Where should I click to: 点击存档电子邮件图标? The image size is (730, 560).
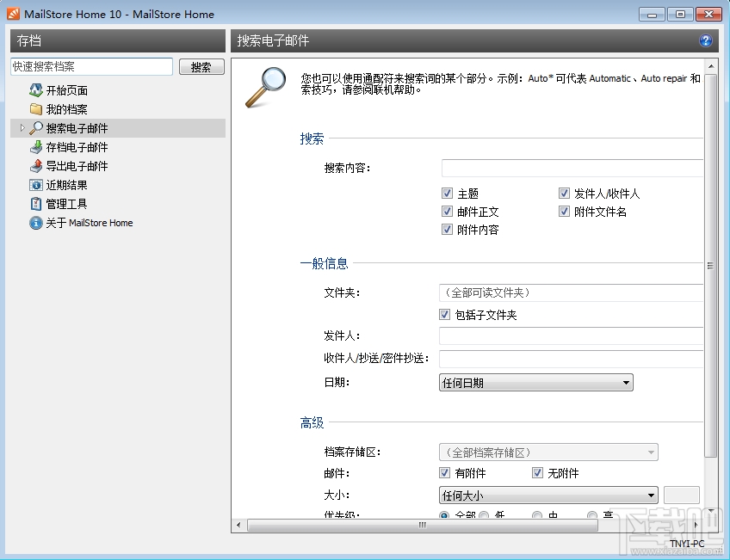click(34, 146)
